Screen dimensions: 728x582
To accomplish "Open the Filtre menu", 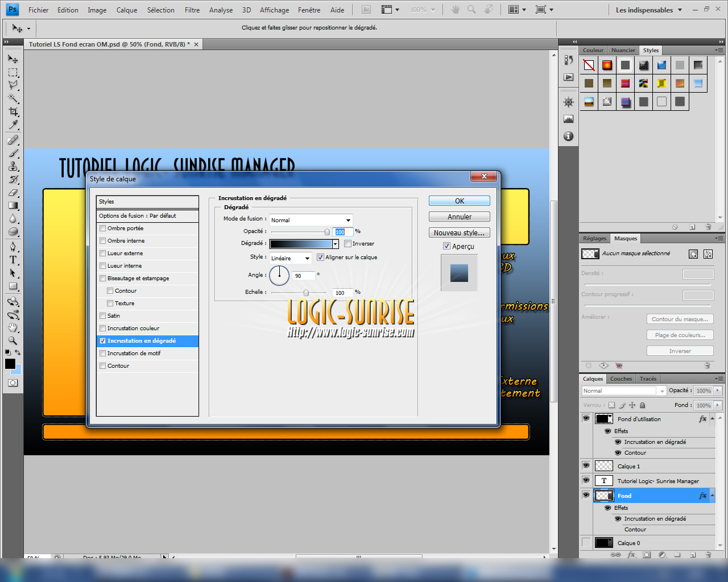I will click(x=192, y=10).
